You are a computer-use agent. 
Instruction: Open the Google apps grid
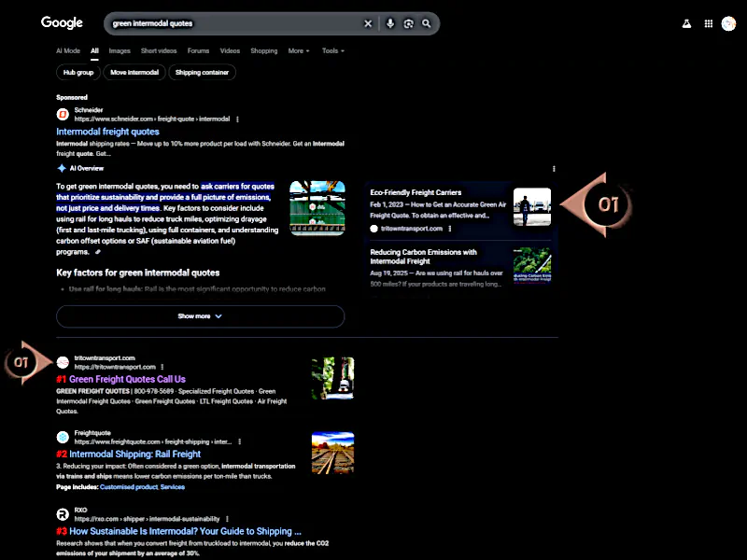click(x=708, y=23)
